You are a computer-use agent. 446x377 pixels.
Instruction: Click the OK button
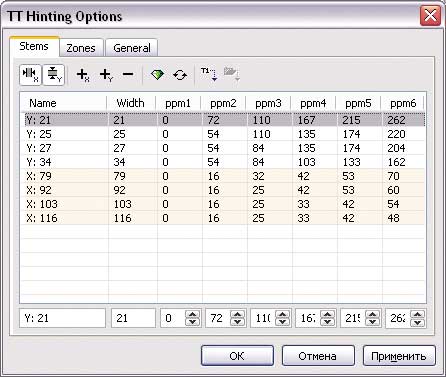237,356
